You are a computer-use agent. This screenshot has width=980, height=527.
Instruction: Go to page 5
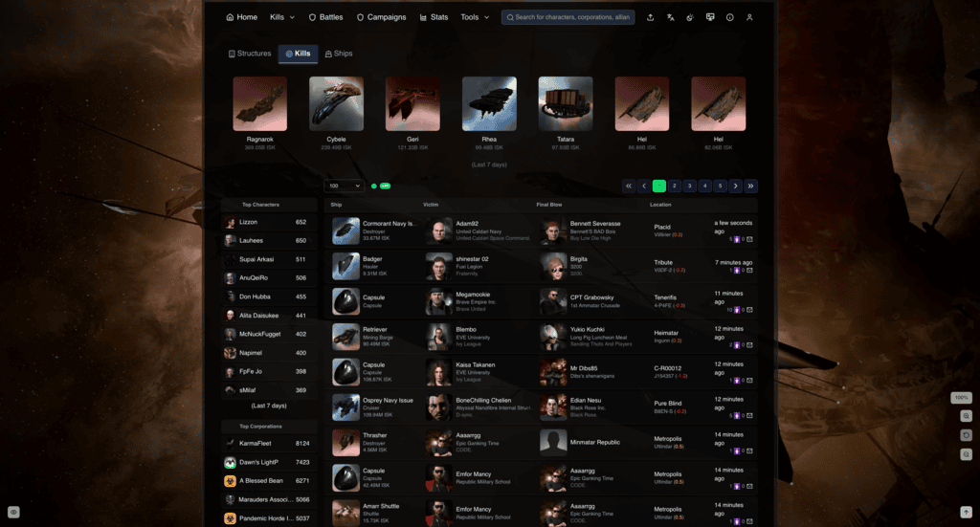[720, 187]
